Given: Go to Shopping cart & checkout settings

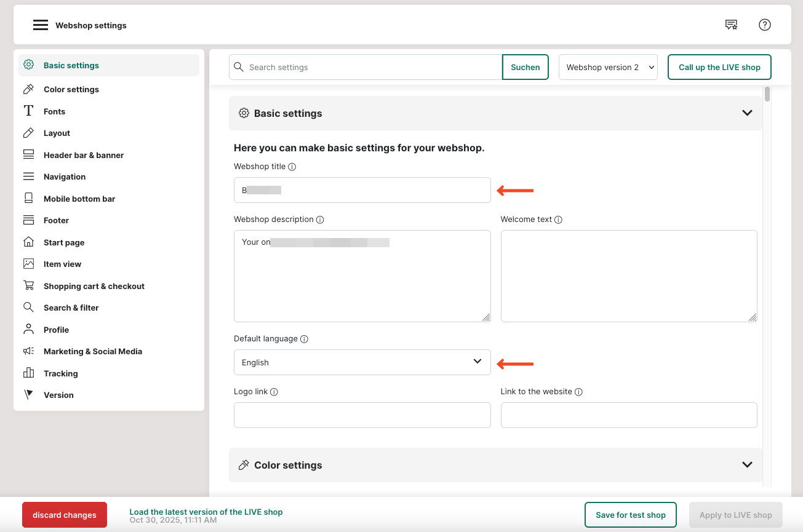Looking at the screenshot, I should (x=94, y=286).
